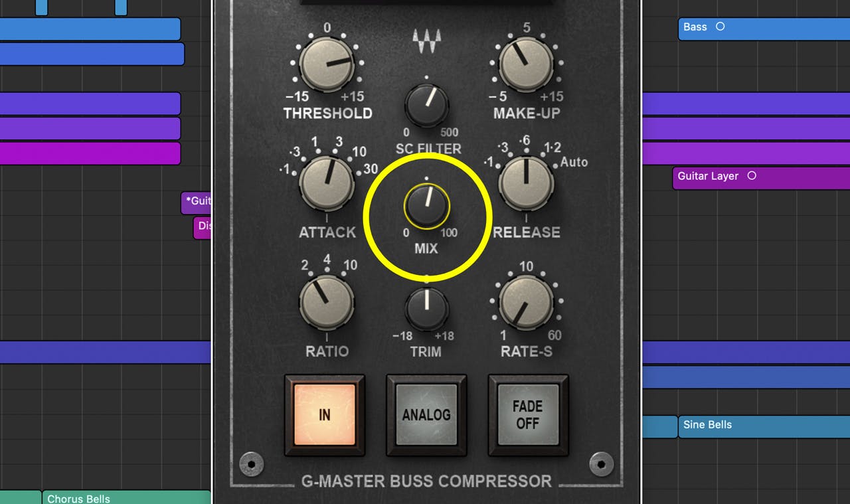This screenshot has width=850, height=504.
Task: Click the Mix knob
Action: coord(426,206)
